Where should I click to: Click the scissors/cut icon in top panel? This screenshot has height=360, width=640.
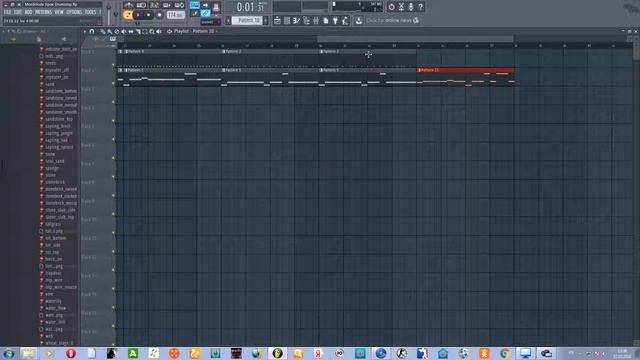point(401,7)
